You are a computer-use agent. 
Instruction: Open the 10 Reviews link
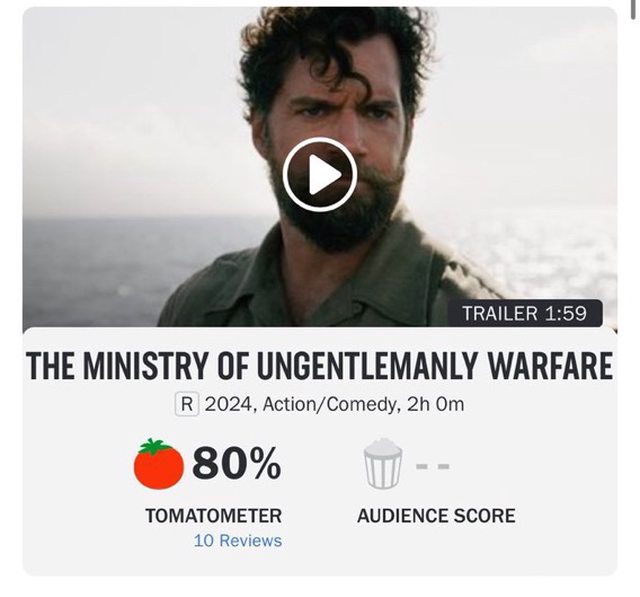point(238,540)
